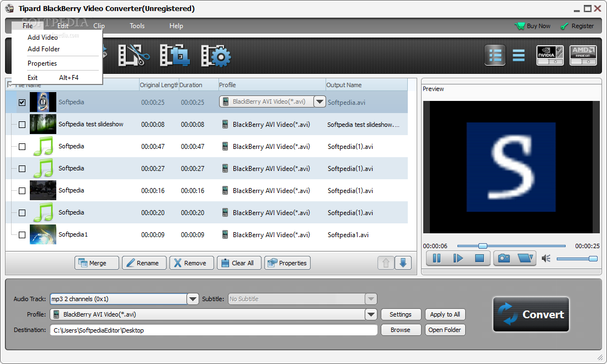Open profile Settings button

[x=401, y=314]
